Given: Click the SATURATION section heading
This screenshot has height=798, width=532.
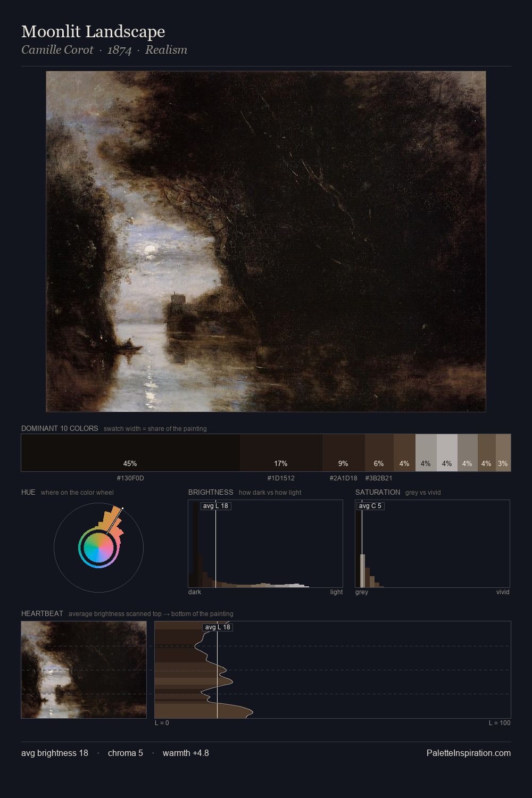Looking at the screenshot, I should pyautogui.click(x=378, y=492).
